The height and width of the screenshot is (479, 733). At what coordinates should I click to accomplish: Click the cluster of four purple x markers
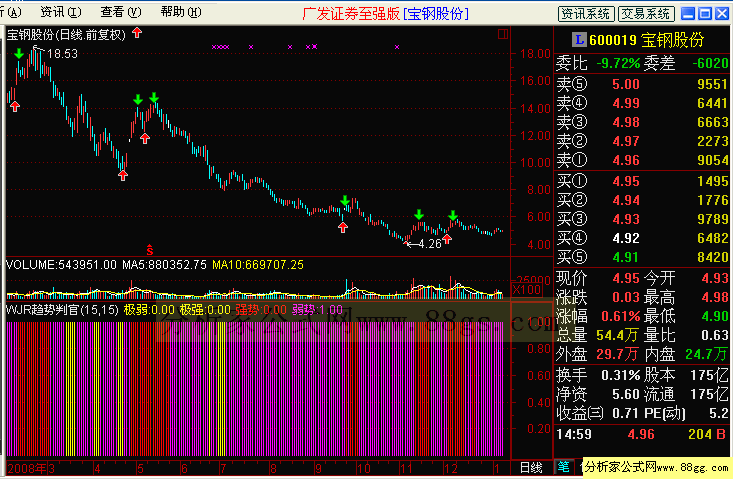click(x=221, y=47)
